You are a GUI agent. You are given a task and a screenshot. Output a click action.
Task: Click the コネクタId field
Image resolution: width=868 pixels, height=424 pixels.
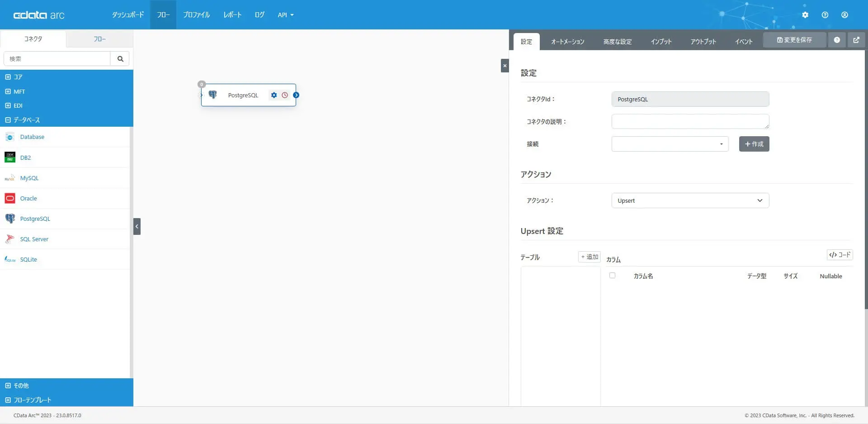click(690, 99)
